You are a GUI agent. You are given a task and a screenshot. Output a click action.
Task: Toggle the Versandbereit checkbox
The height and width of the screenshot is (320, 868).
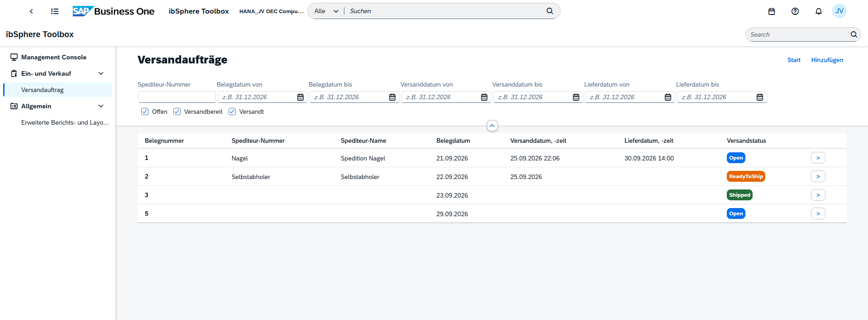(x=177, y=112)
